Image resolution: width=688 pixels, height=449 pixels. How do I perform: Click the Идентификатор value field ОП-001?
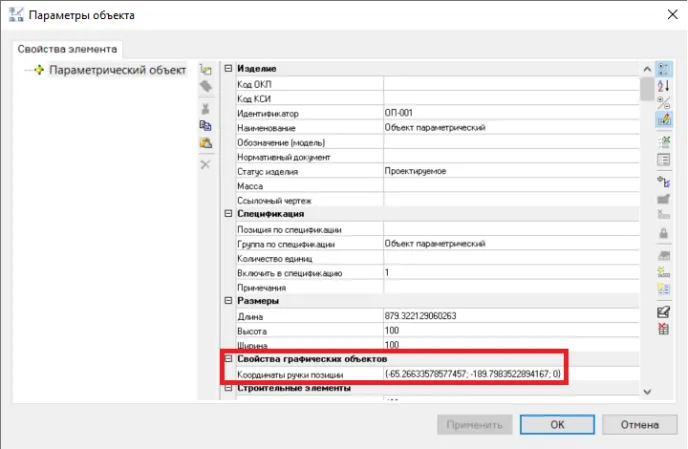510,113
